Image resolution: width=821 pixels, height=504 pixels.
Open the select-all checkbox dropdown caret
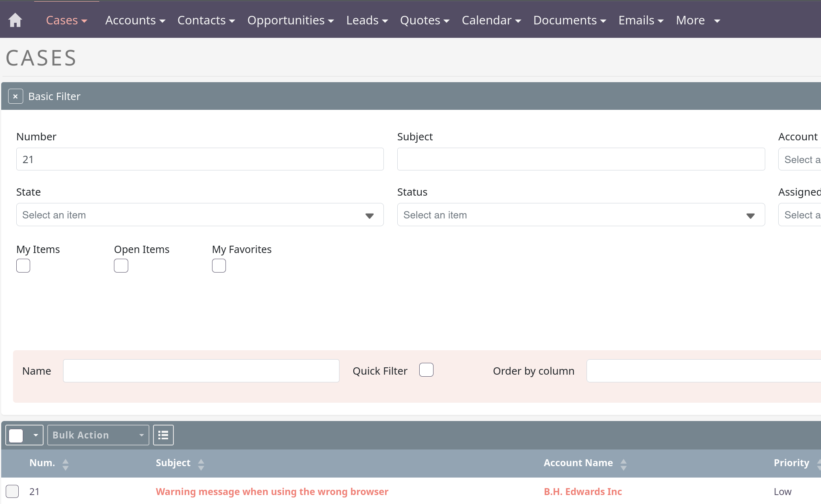(x=36, y=435)
